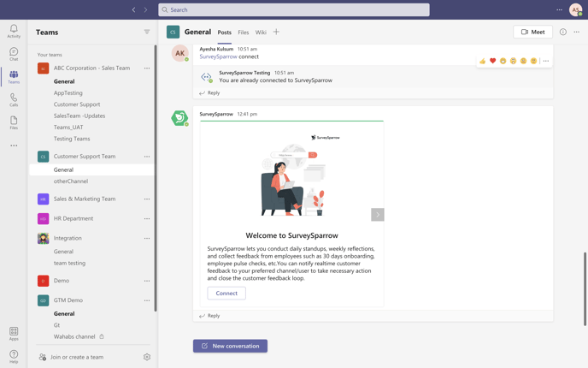Open the Apps store icon
The height and width of the screenshot is (368, 588).
pyautogui.click(x=14, y=333)
